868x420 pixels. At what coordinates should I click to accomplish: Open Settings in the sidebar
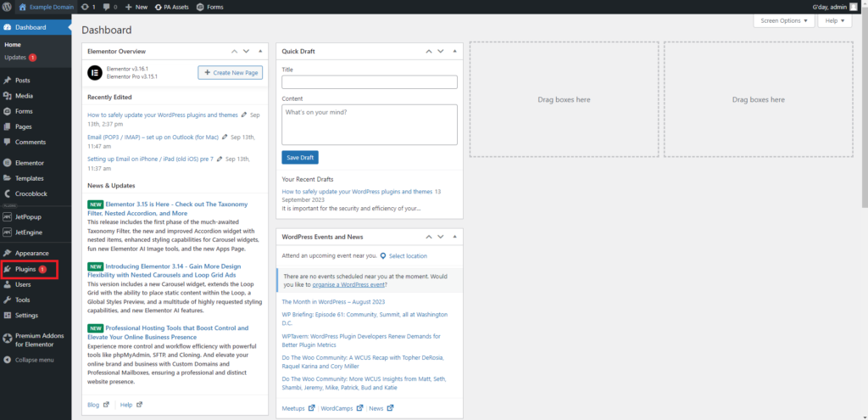(x=36, y=316)
